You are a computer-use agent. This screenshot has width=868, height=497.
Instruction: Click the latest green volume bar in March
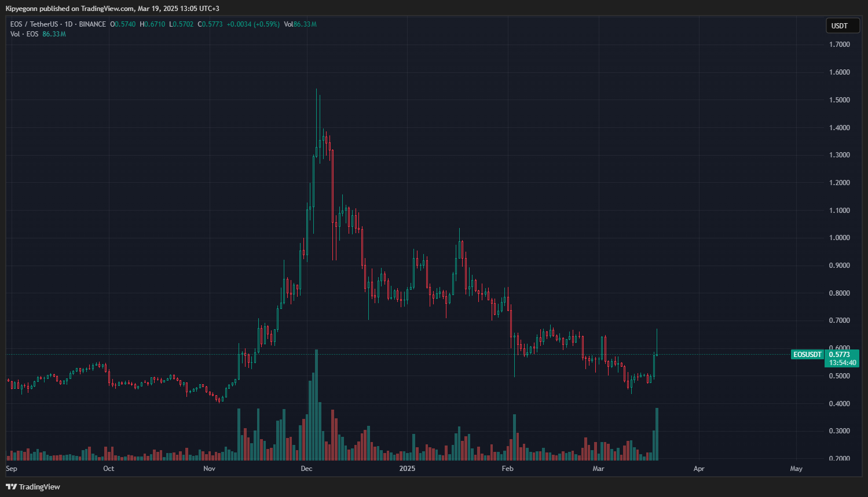[657, 434]
